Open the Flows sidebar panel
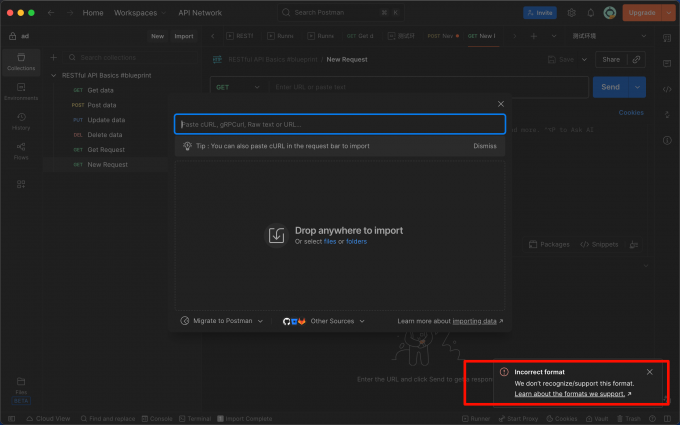 pyautogui.click(x=21, y=151)
